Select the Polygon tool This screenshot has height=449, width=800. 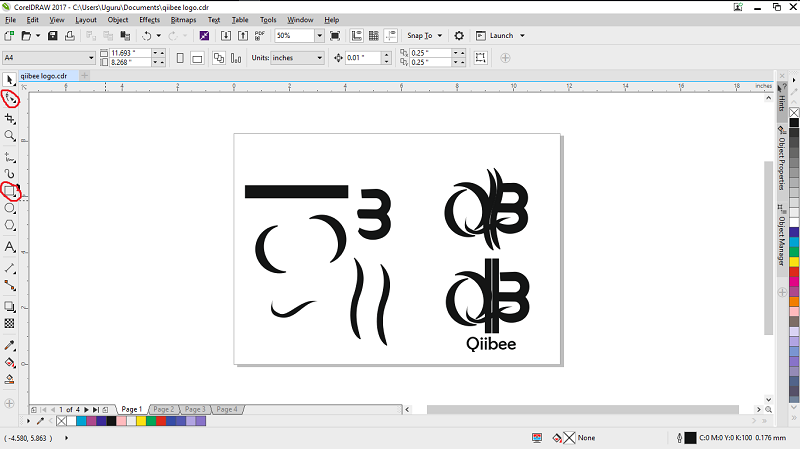click(x=9, y=225)
